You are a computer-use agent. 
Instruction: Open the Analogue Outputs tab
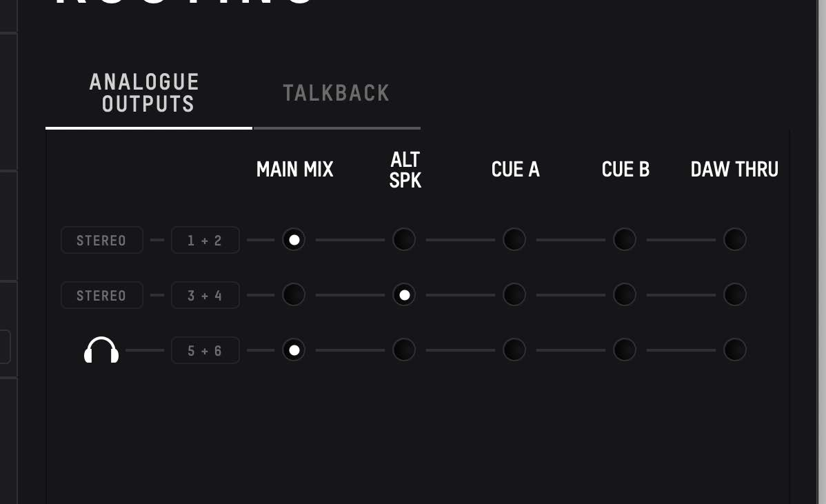click(x=144, y=93)
